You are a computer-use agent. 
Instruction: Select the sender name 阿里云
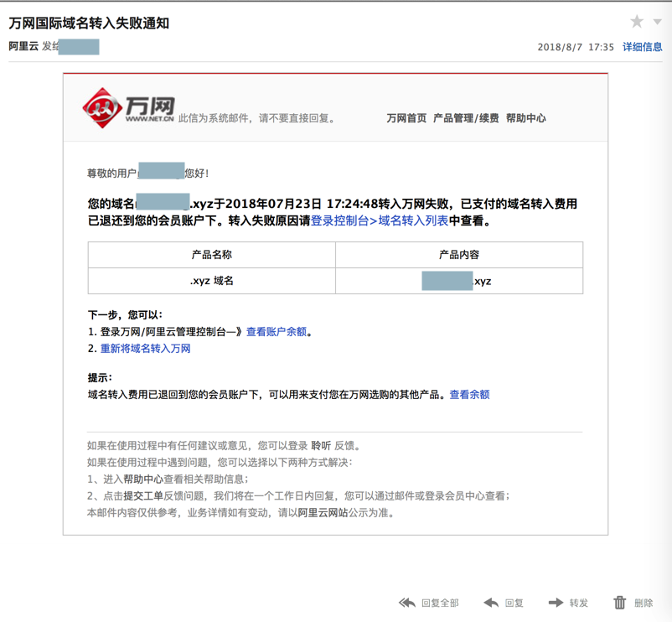tap(23, 46)
